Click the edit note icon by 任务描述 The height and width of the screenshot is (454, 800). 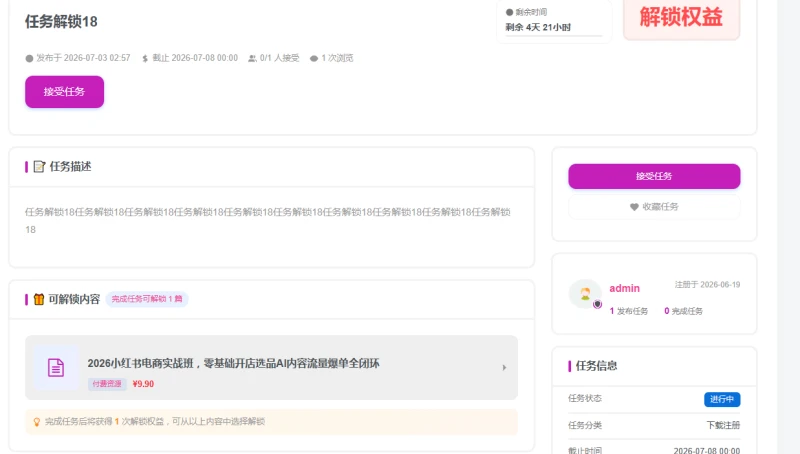pos(39,167)
